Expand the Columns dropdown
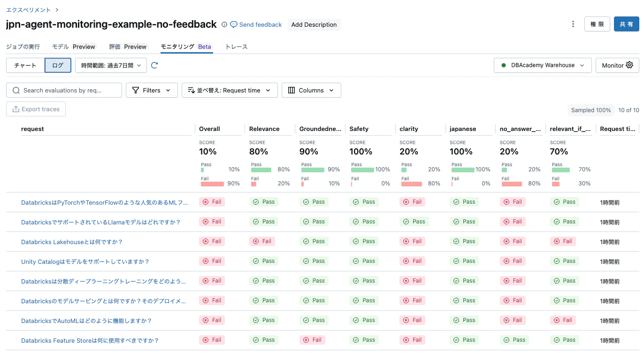 click(311, 90)
